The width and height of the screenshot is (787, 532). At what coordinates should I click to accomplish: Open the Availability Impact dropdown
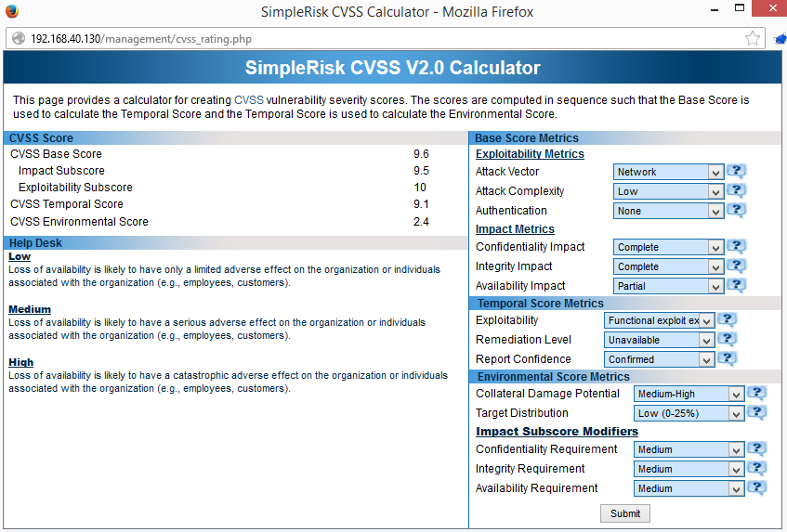click(x=668, y=286)
